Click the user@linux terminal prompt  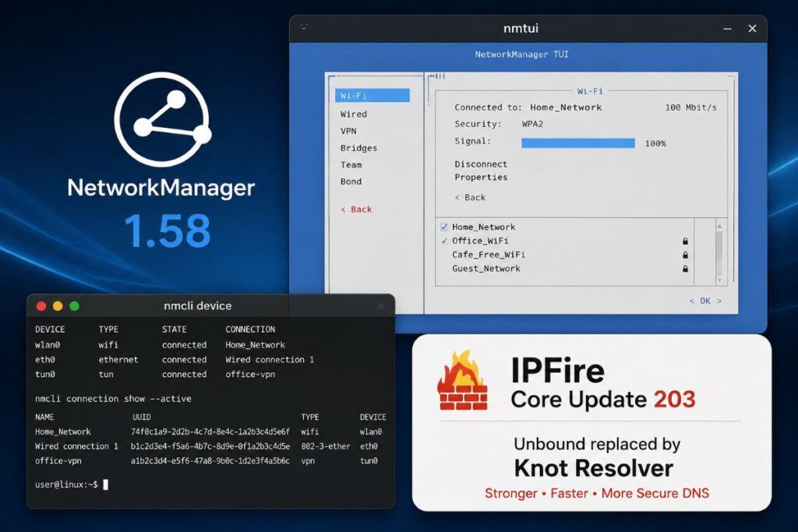click(x=66, y=484)
